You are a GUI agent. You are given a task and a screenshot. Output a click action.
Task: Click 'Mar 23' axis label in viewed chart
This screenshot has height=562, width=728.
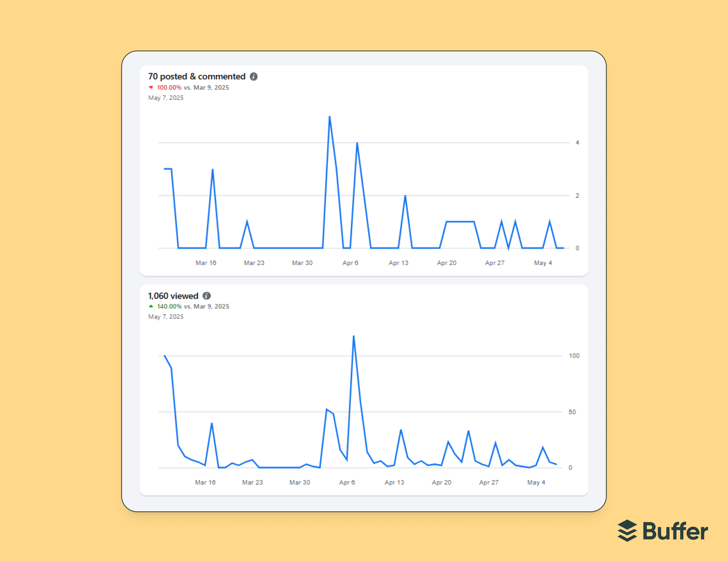(x=252, y=482)
